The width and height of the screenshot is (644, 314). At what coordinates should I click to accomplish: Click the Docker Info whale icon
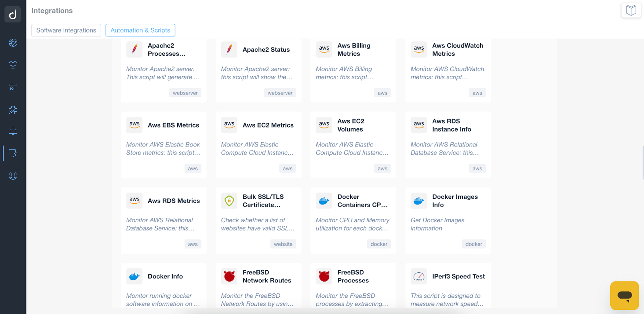134,276
